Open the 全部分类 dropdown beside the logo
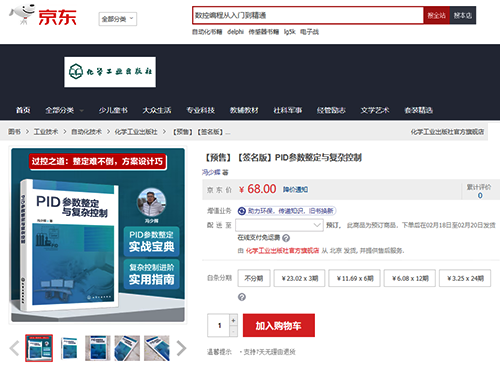 coord(118,19)
